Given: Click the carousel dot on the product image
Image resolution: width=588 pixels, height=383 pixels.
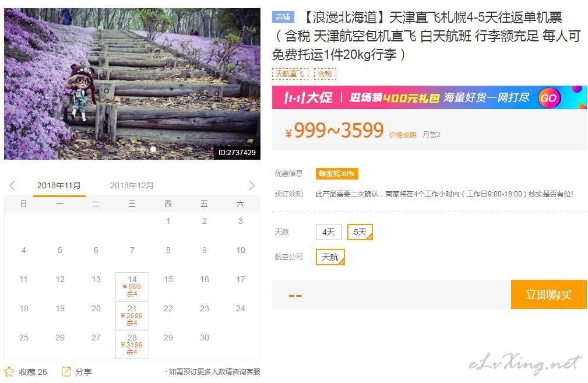Looking at the screenshot, I should point(153,149).
